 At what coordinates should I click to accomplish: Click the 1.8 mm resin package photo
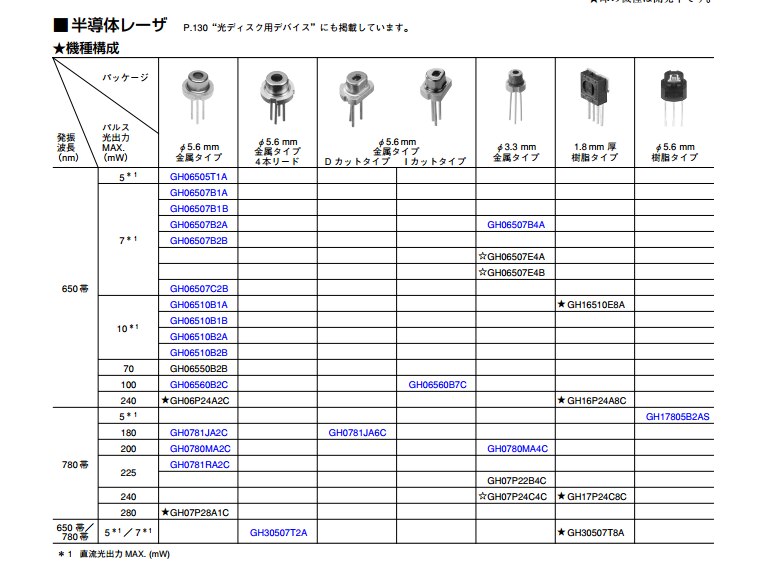594,96
